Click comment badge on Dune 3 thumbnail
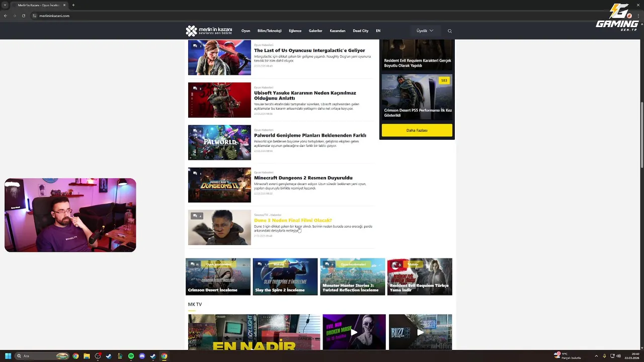This screenshot has width=644, height=362. tap(197, 216)
